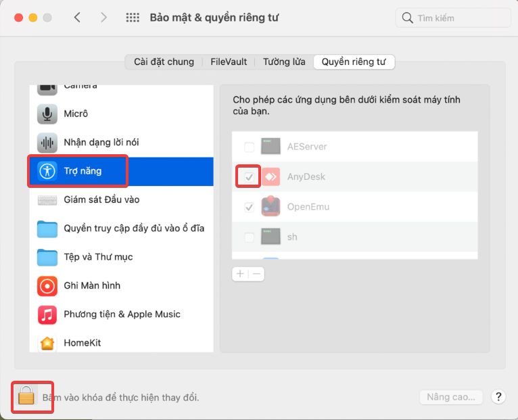Click the Tìm kiếm search field

(454, 18)
